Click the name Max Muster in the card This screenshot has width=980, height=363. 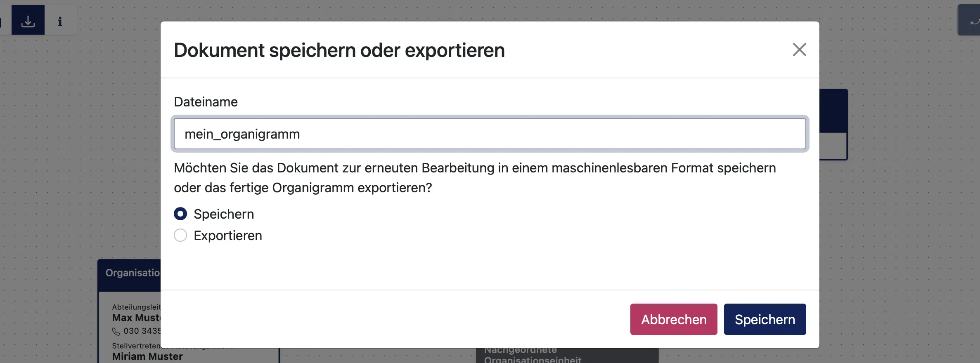click(136, 318)
